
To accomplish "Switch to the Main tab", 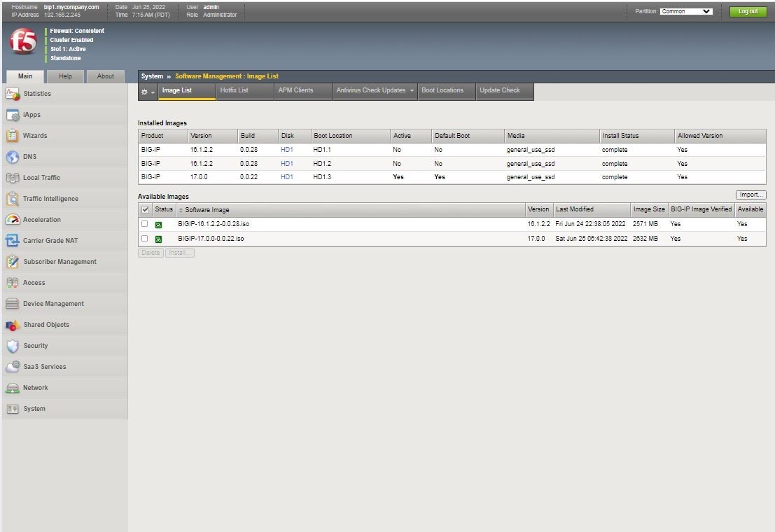I will pyautogui.click(x=25, y=76).
